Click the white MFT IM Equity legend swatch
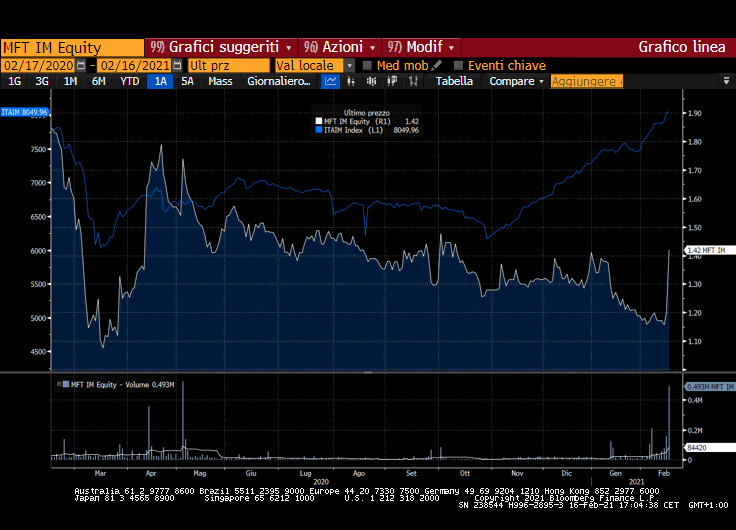 tap(319, 121)
